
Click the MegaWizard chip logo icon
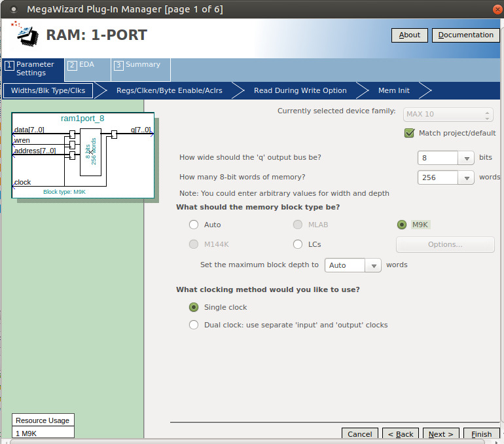(x=26, y=34)
